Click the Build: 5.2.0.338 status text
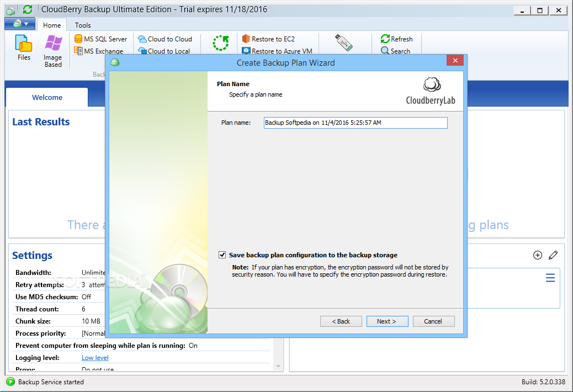 coord(543,382)
